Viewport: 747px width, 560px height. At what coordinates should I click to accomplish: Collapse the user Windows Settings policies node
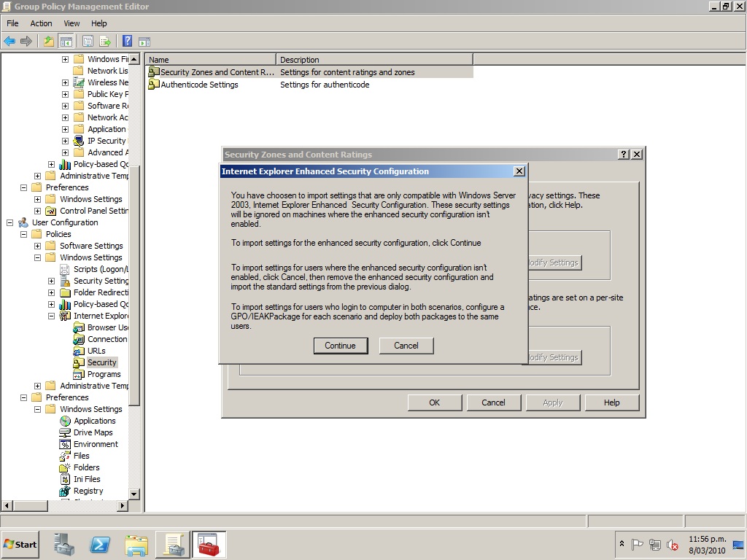(37, 257)
